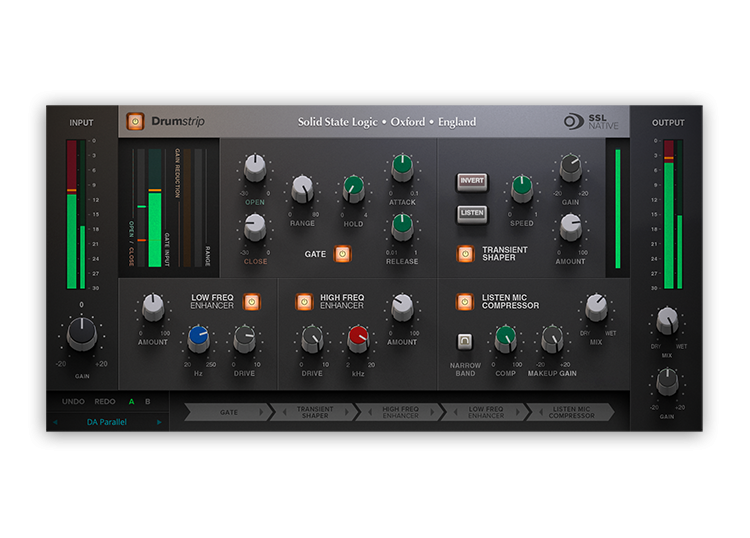750x538 pixels.
Task: Click the green Gate Hold knob
Action: (x=353, y=189)
